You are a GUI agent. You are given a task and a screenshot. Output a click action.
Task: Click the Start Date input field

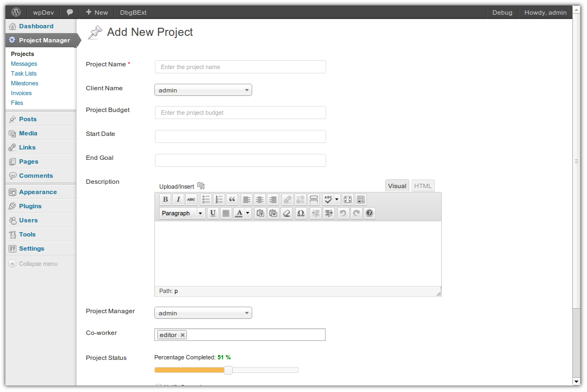point(240,136)
